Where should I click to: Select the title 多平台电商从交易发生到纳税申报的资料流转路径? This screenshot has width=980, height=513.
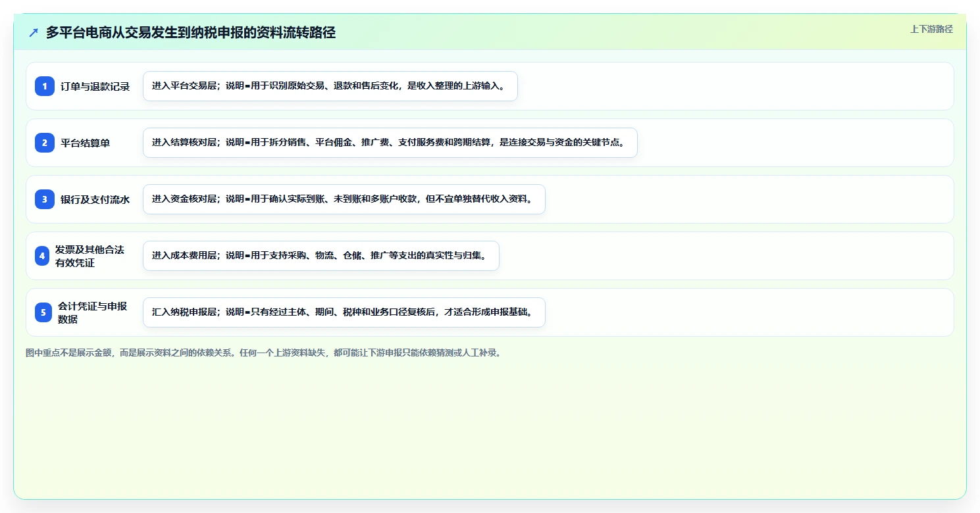(x=191, y=33)
